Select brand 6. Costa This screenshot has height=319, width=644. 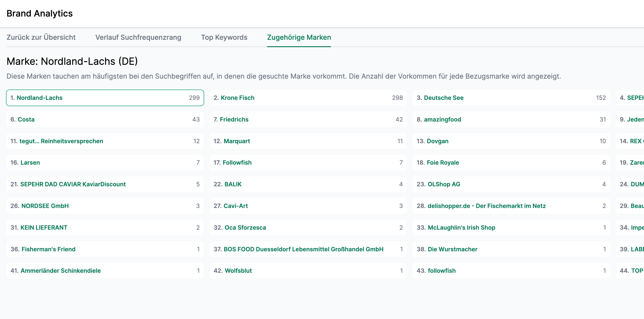pyautogui.click(x=105, y=119)
